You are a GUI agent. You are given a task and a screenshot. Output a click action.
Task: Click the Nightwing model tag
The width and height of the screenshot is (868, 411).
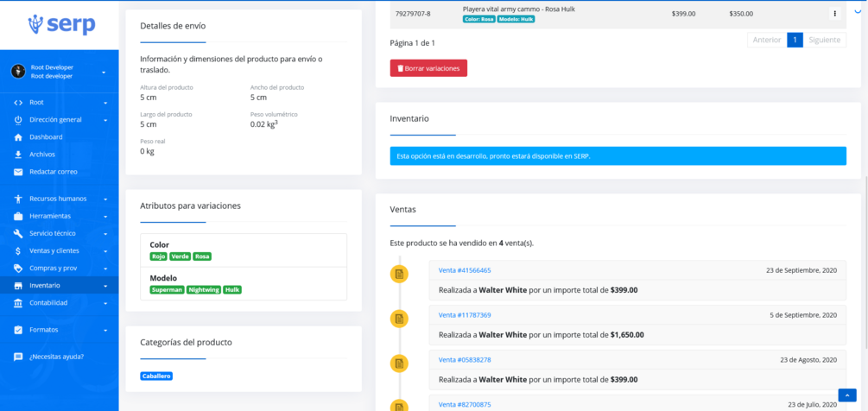[203, 290]
